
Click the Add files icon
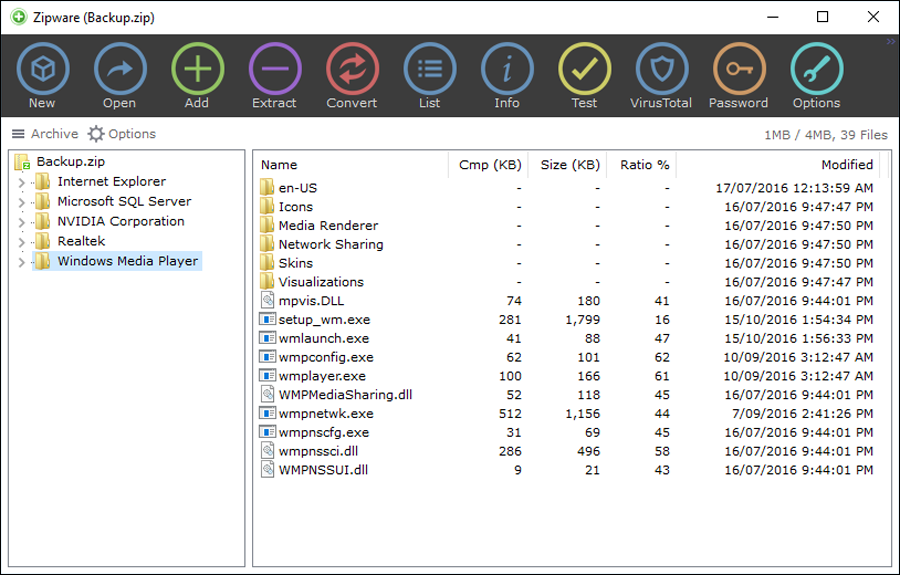(x=197, y=69)
